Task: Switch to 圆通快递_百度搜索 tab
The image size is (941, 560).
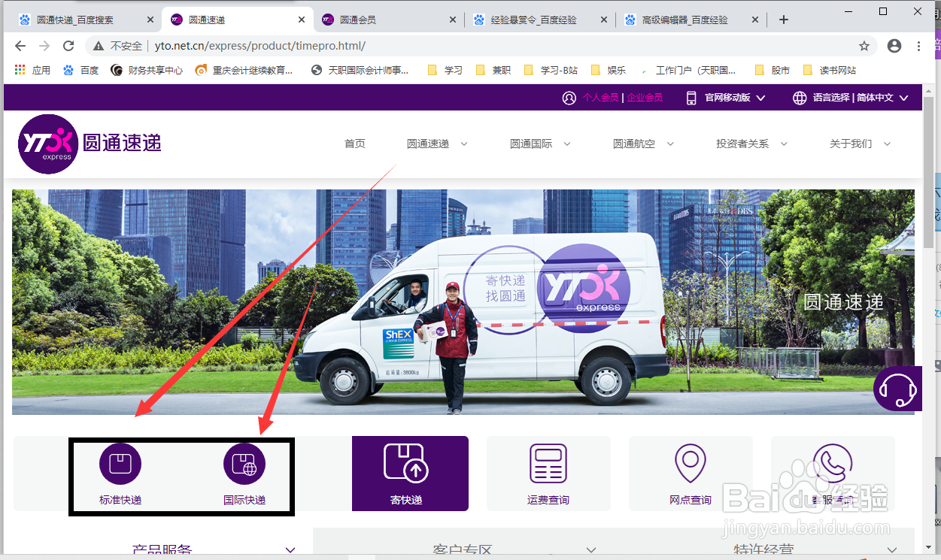Action: click(86, 20)
